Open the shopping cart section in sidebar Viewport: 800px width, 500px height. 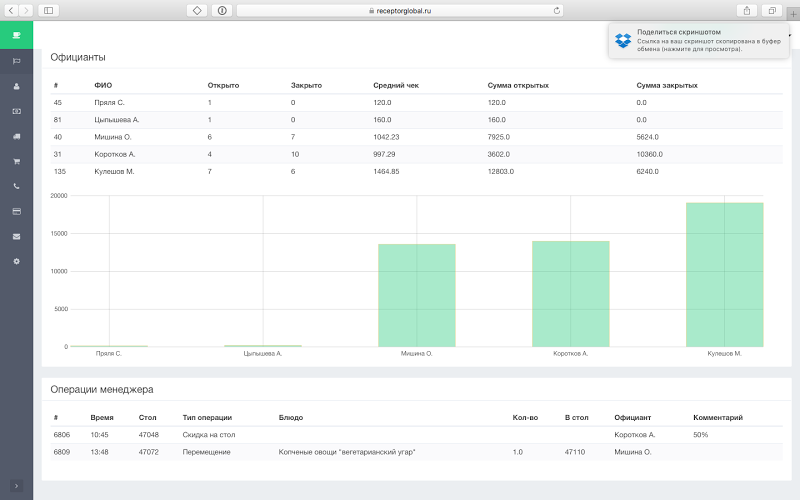coord(16,161)
